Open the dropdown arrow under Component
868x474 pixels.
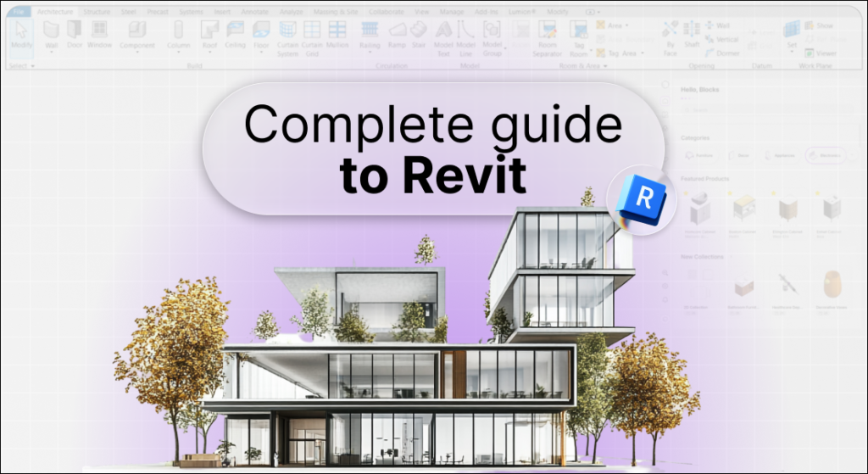137,53
